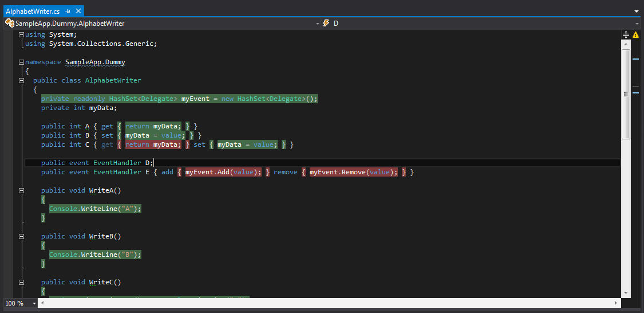Click the vertical scrollbar down arrow
The width and height of the screenshot is (644, 313).
pyautogui.click(x=626, y=293)
